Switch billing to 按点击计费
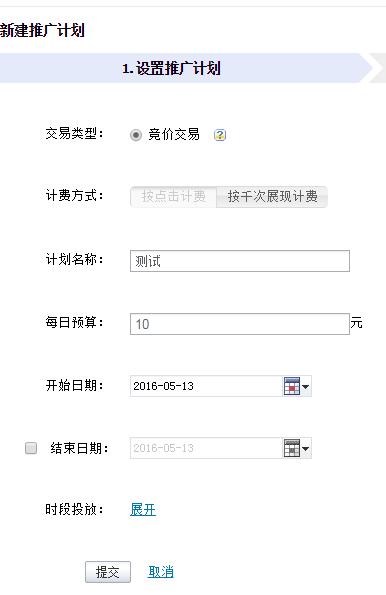Viewport: 386px width, 595px height. coord(173,197)
